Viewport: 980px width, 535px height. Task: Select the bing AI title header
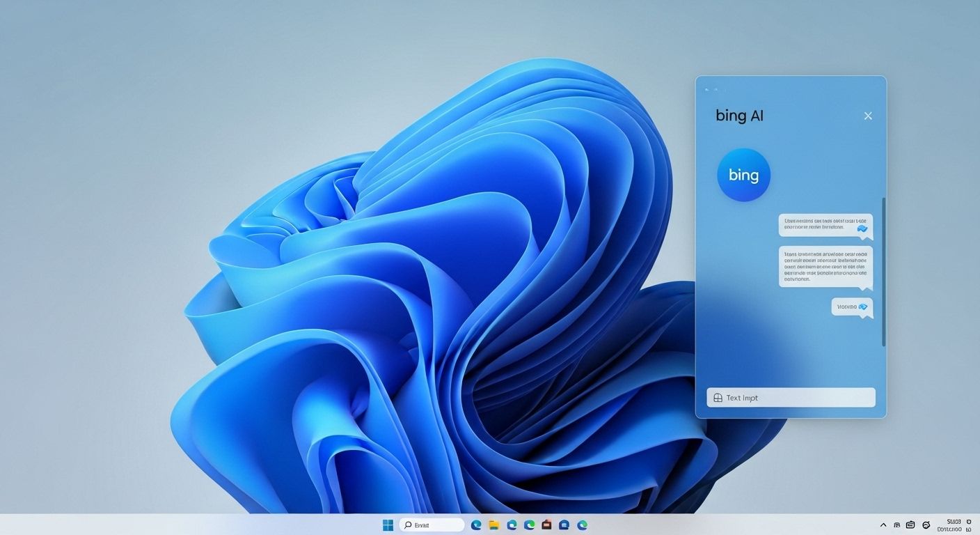739,116
